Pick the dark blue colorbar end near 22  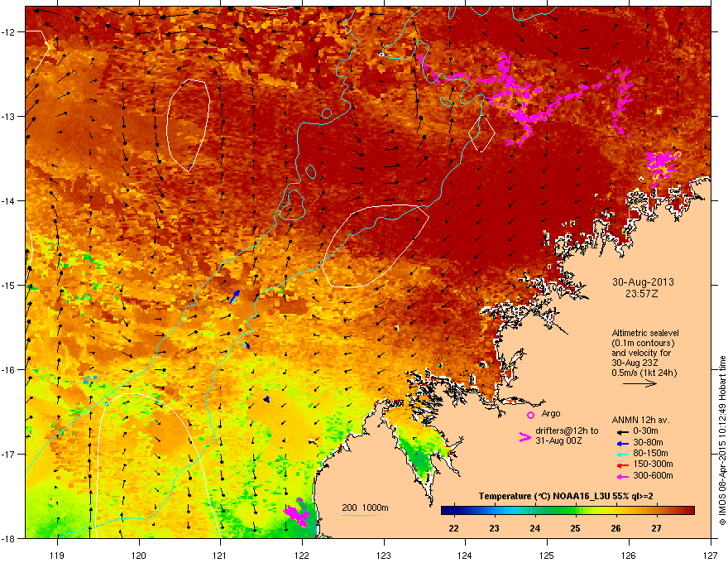click(448, 511)
